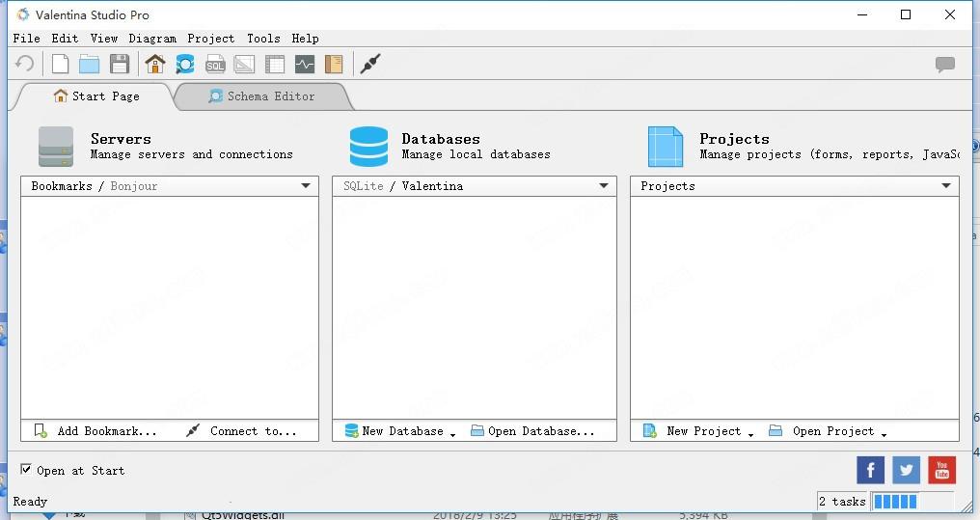Open the data table editor icon

[x=274, y=64]
